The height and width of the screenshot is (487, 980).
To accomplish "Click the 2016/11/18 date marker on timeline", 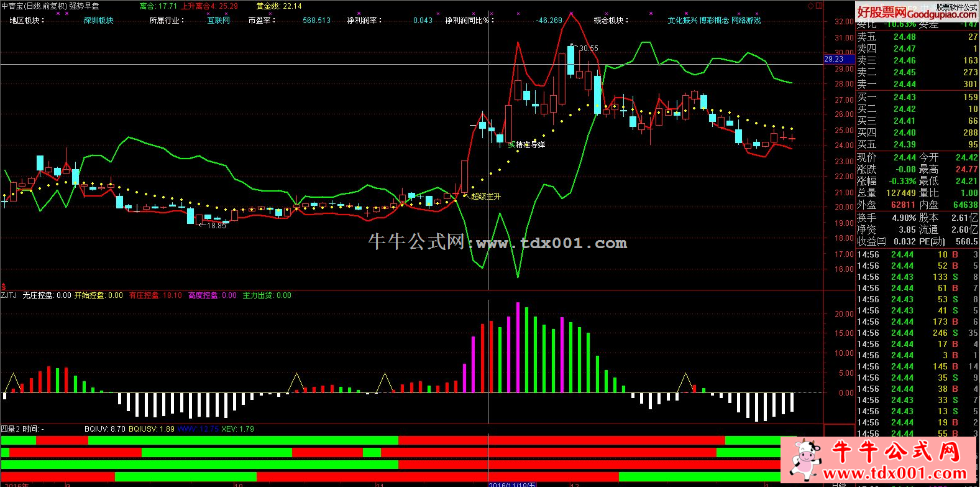I will [x=512, y=484].
